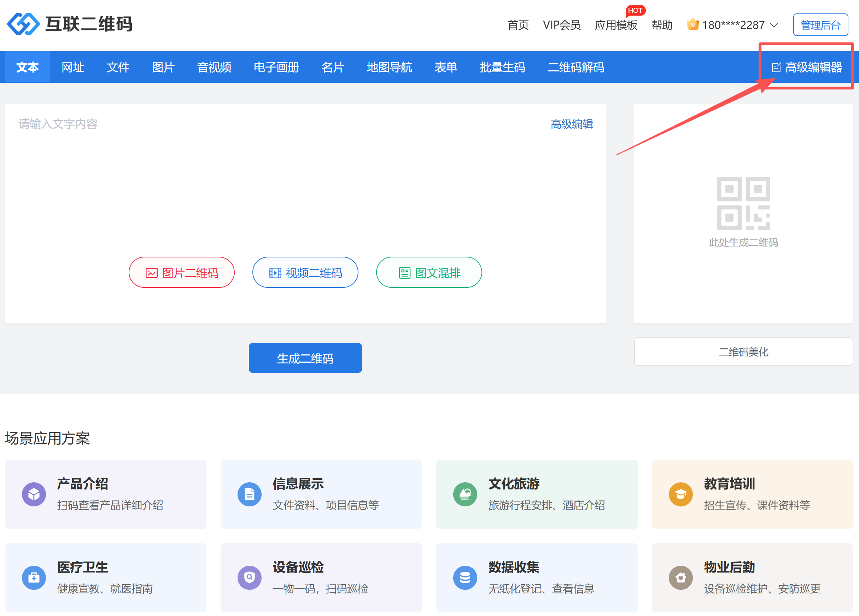Click the blue medical kit icon for 医疗卫生

pos(34,577)
